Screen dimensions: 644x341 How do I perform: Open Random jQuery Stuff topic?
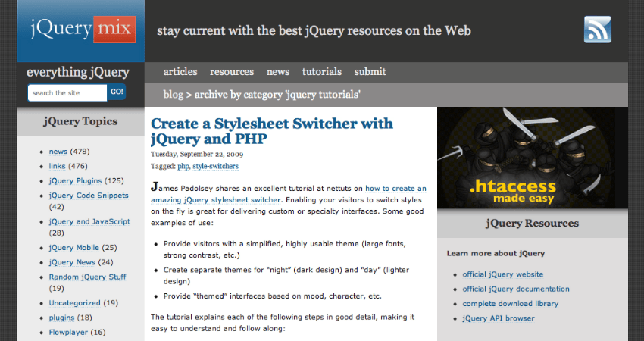click(87, 277)
